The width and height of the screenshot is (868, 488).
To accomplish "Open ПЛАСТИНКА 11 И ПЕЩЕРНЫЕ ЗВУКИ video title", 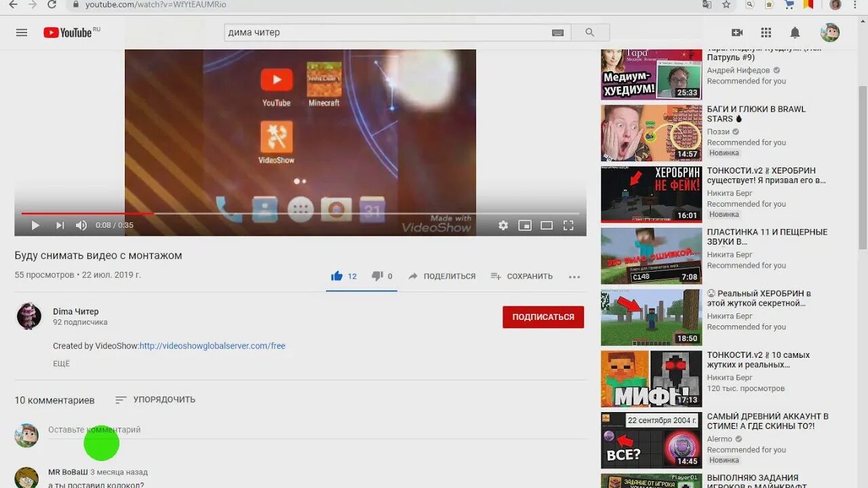I will [767, 237].
